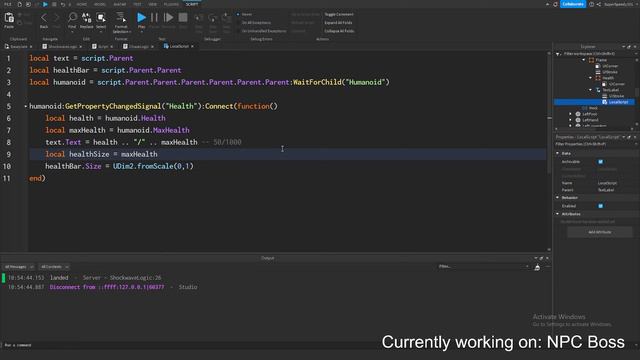Viewport: 640px width, 360px height.
Task: Click the LeftFoot part icon in Explorer
Action: 578,114
